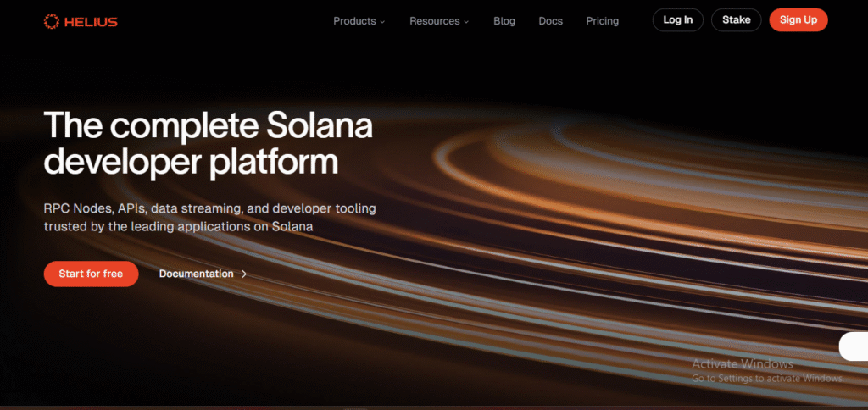Click the 'RPC Nodes, APIs, data streaming' subtitle text
This screenshot has width=868, height=410.
tap(210, 218)
